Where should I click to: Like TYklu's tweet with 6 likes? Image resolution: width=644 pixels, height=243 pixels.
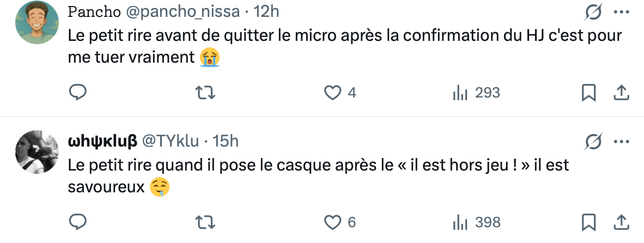click(x=332, y=222)
